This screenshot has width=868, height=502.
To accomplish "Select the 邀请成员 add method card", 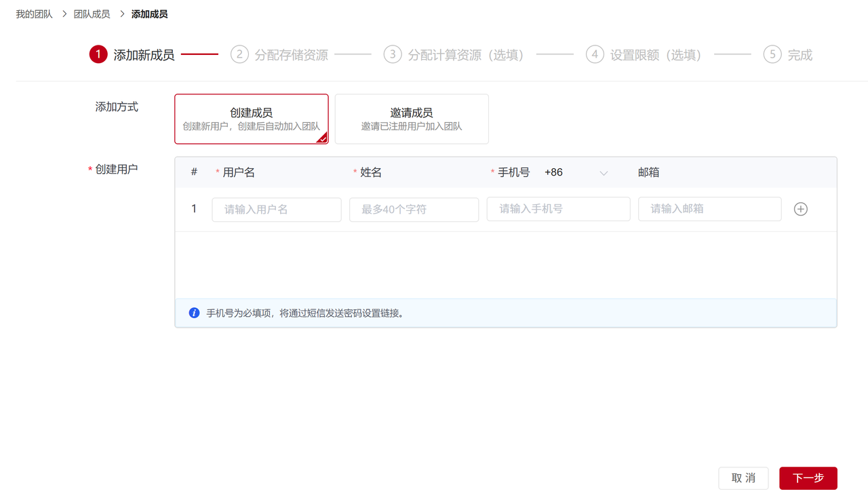I will pos(412,119).
